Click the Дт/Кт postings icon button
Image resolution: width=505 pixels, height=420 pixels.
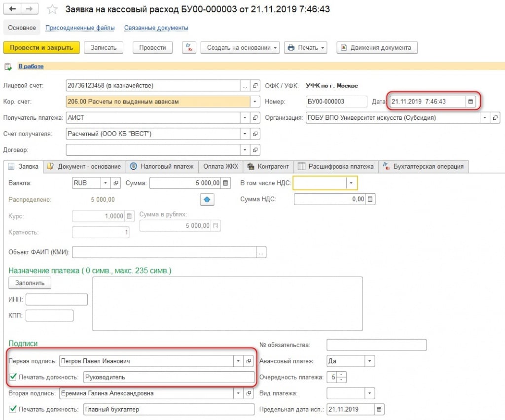coord(189,48)
